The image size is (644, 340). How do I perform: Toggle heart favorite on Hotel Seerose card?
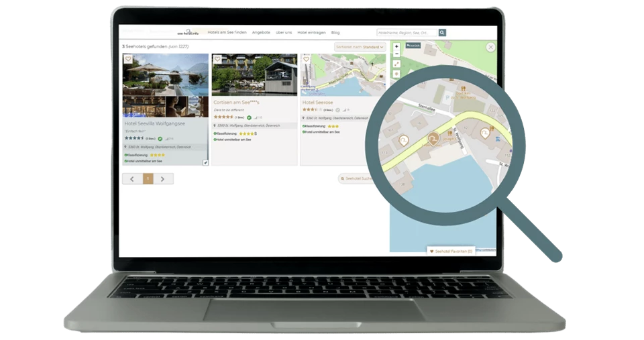306,59
